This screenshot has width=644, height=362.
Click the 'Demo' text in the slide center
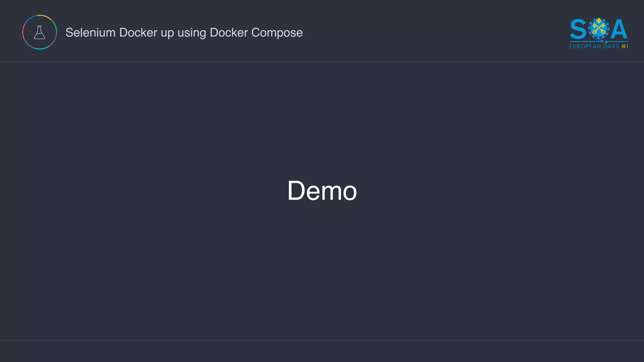[322, 190]
